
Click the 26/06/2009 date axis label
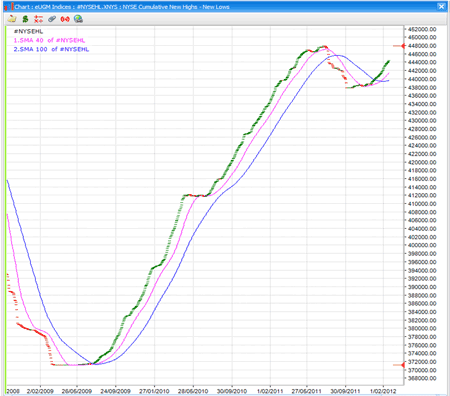(77, 391)
